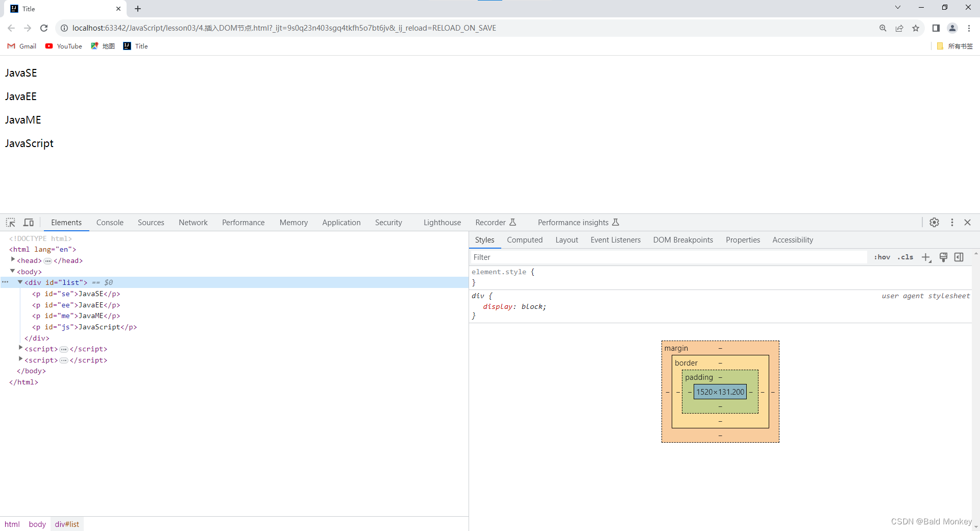The image size is (980, 531).
Task: Edit the display: block property value
Action: click(532, 307)
